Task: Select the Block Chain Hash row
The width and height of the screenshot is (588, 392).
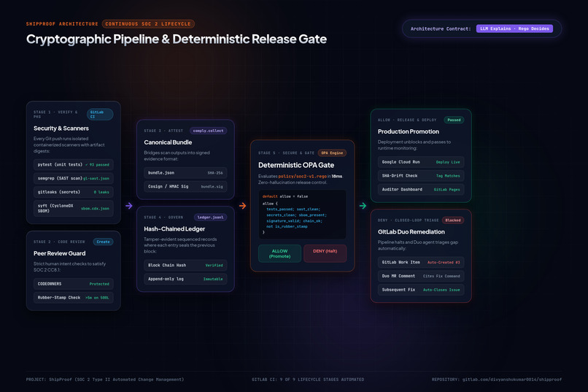Action: (185, 265)
